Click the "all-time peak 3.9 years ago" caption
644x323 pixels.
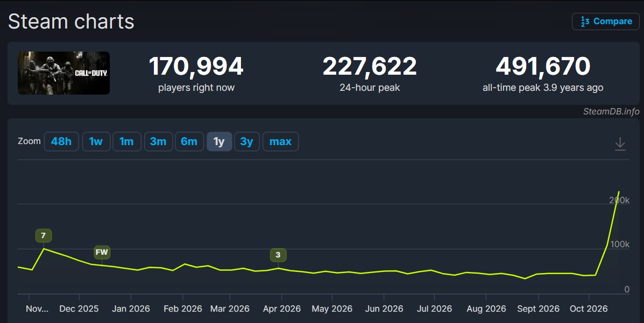[543, 88]
